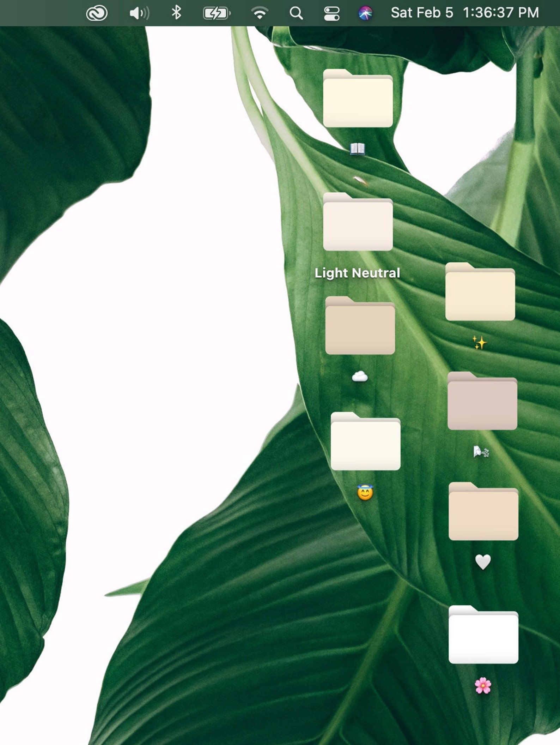Open the Bluetooth menu bar icon
560x745 pixels.
(x=176, y=13)
